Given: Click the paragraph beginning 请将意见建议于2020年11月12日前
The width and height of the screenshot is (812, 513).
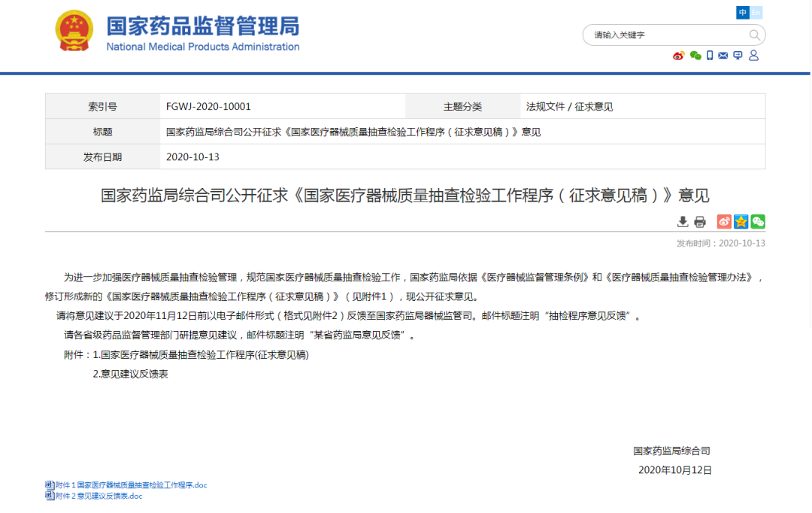Looking at the screenshot, I should click(x=349, y=316).
